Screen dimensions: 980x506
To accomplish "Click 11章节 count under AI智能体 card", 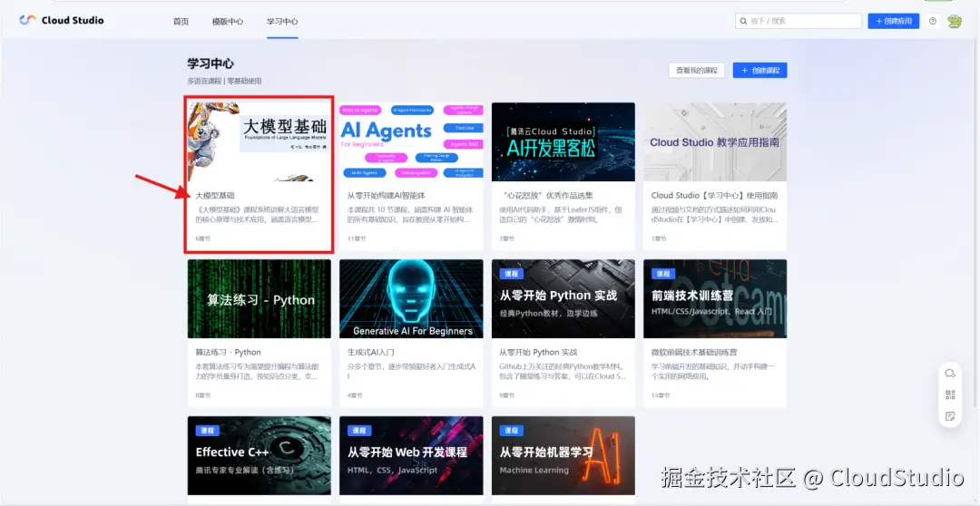I will pos(355,238).
